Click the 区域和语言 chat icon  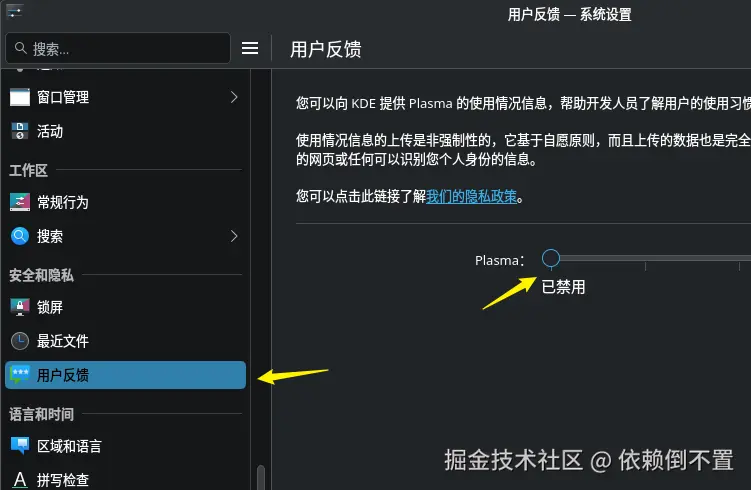click(20, 446)
